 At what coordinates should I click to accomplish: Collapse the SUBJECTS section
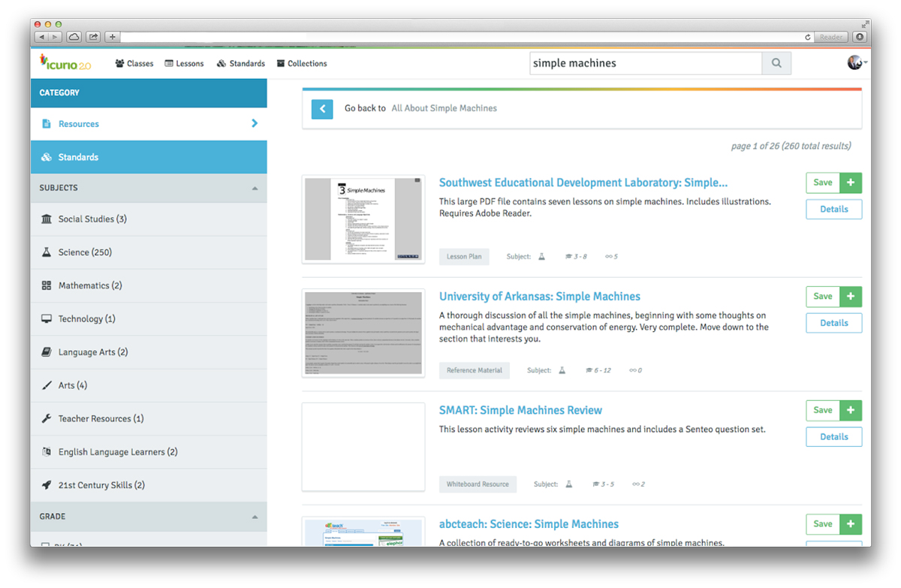(x=255, y=188)
